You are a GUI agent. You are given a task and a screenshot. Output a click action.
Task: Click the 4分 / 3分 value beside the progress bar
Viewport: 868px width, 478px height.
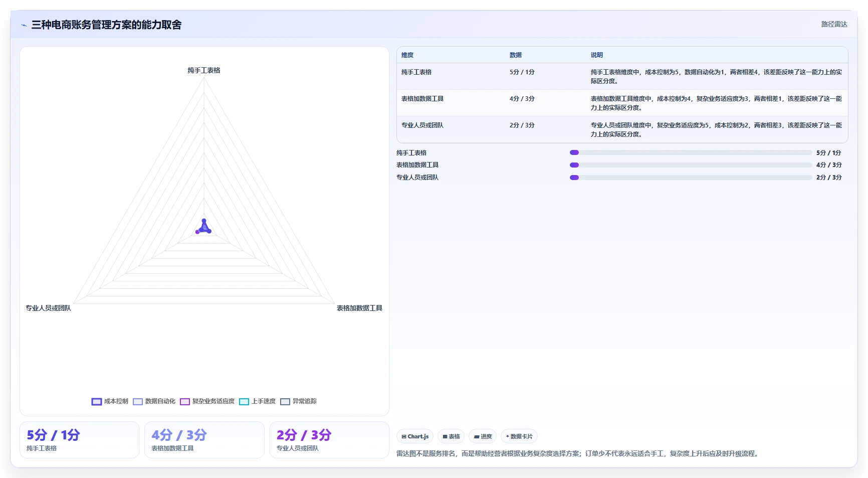tap(829, 165)
